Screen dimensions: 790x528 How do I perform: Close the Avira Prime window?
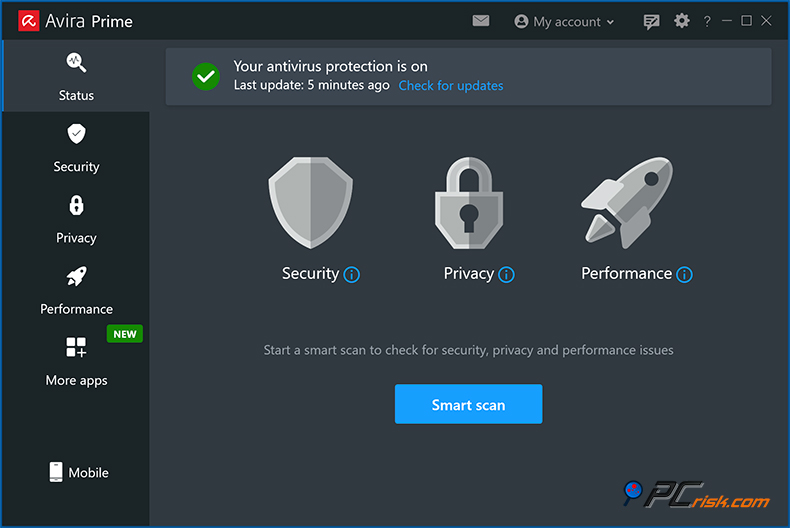tap(766, 21)
